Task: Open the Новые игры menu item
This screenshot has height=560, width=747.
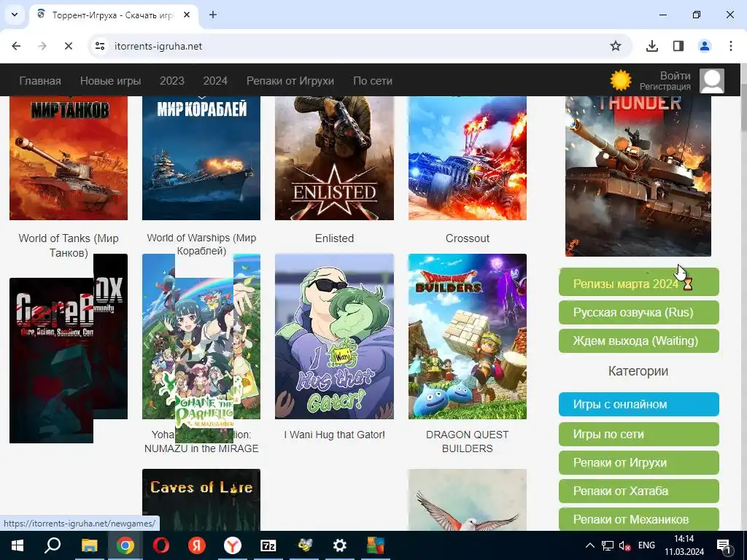Action: click(x=111, y=81)
